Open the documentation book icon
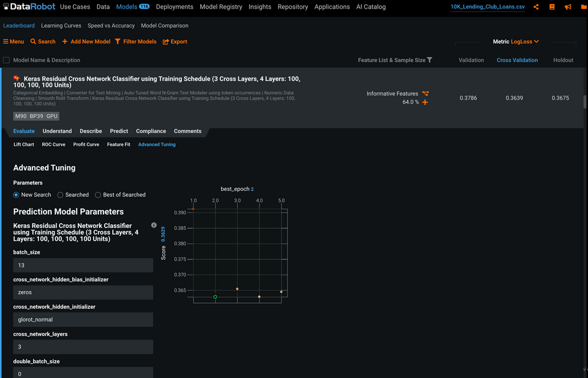Viewport: 588px width, 378px height. 552,7
